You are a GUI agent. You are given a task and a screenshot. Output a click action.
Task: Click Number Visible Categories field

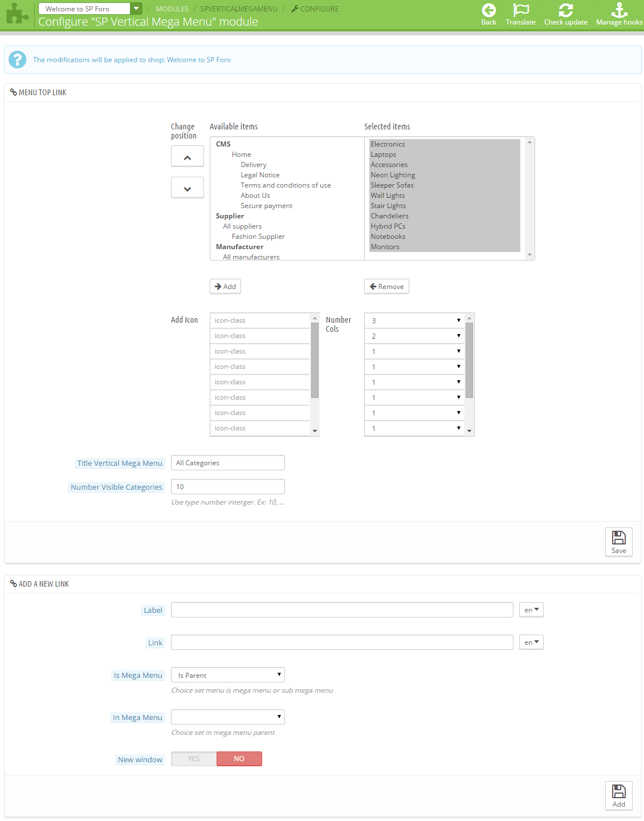228,487
